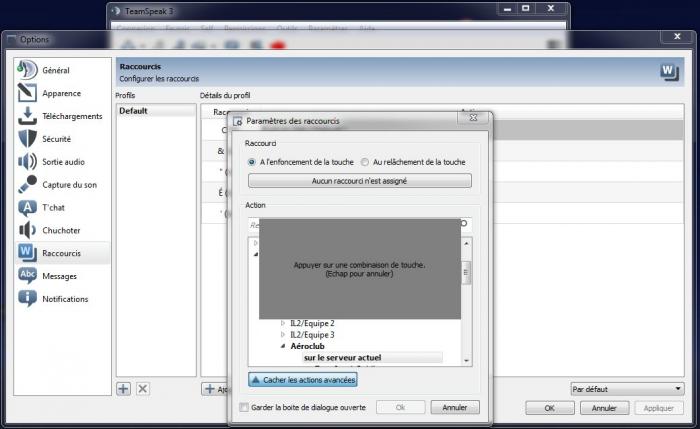Open the Téléchargements download icon
700x429 pixels.
pos(27,116)
